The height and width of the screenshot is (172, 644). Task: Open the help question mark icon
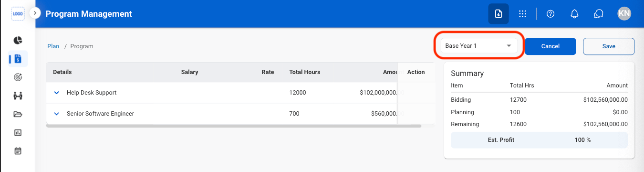point(551,14)
